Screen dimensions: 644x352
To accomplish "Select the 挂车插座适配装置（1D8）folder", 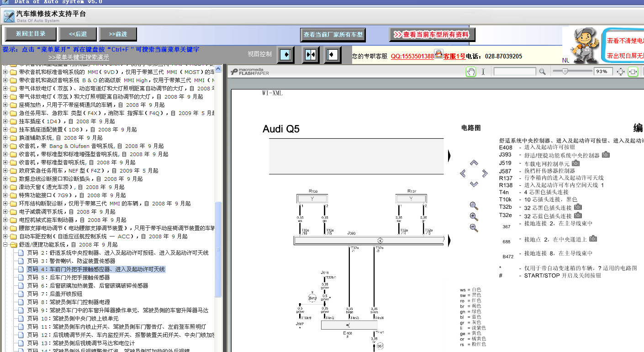I will pyautogui.click(x=78, y=130).
